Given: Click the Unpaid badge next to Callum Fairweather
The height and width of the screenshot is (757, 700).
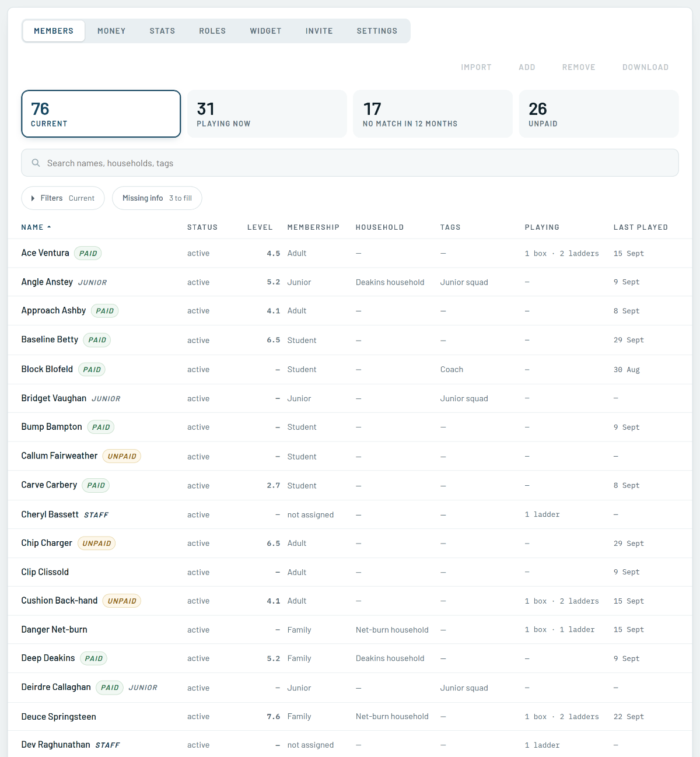Looking at the screenshot, I should coord(122,456).
